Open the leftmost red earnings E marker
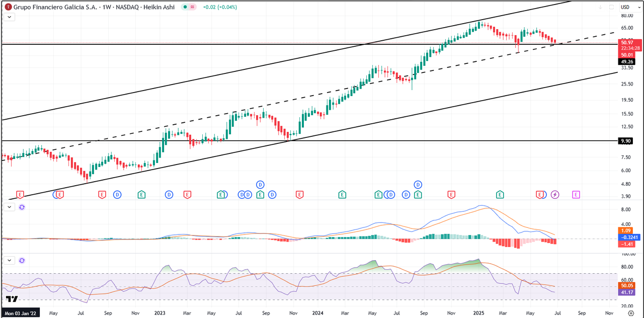 point(20,194)
